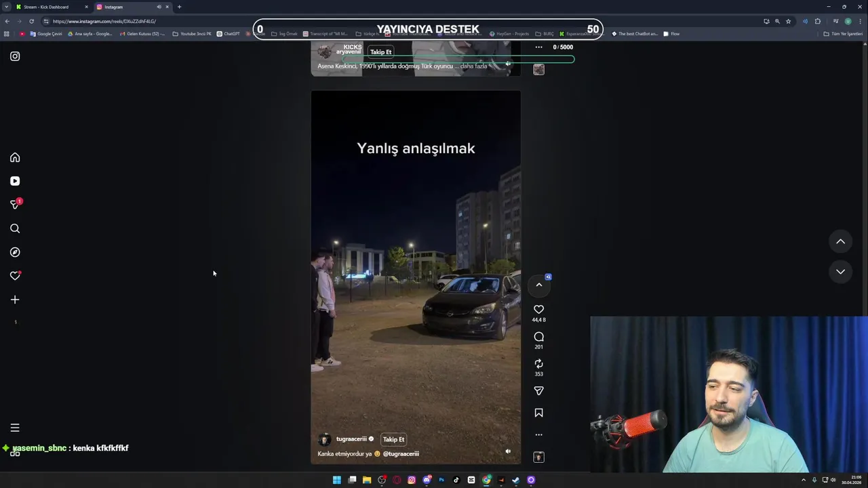Go to Home in Instagram sidebar
868x488 pixels.
(15, 157)
